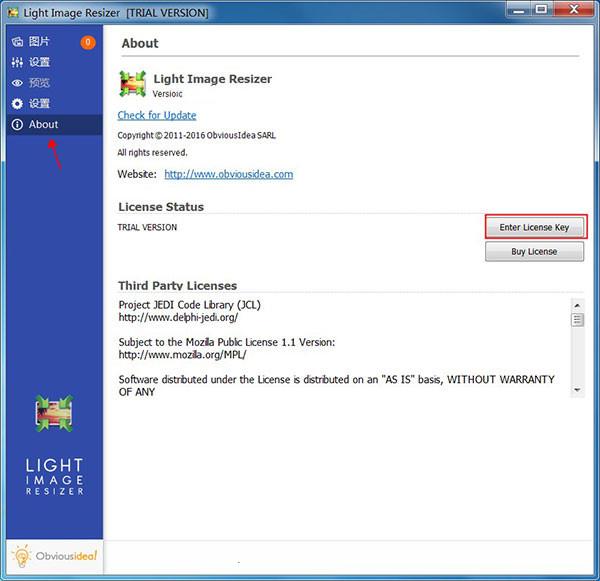Image resolution: width=600 pixels, height=581 pixels.
Task: Click the 'Subject to the Mozilla Public License' line
Action: pyautogui.click(x=227, y=342)
